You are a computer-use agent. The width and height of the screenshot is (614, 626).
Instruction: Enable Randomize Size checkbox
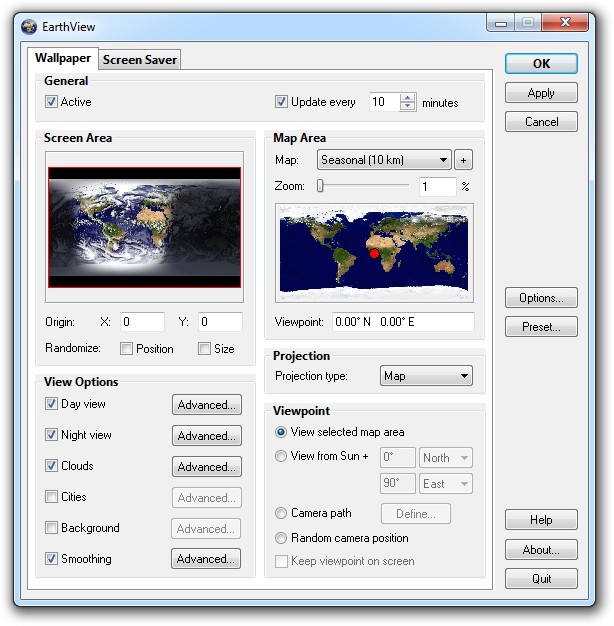pos(204,349)
